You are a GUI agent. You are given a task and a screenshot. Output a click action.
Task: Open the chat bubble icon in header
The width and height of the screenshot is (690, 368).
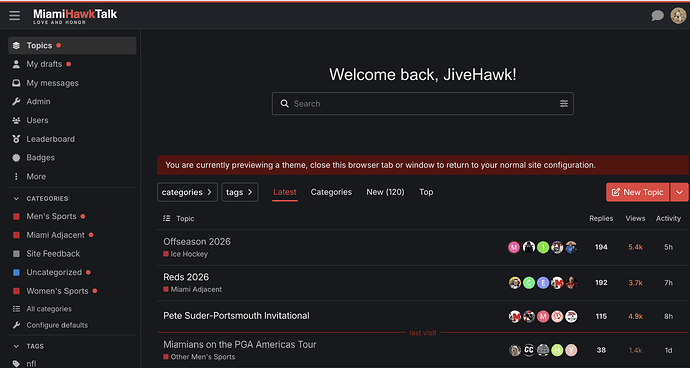657,16
